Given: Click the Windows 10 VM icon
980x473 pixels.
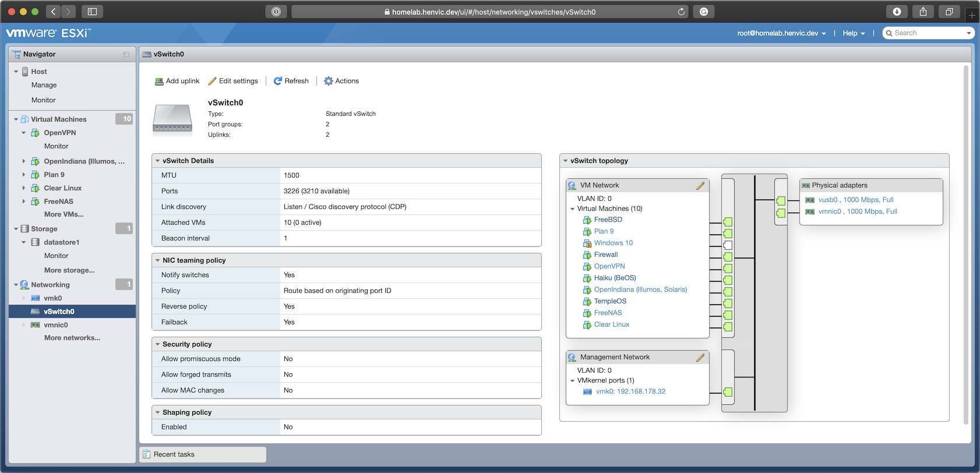Looking at the screenshot, I should point(587,243).
